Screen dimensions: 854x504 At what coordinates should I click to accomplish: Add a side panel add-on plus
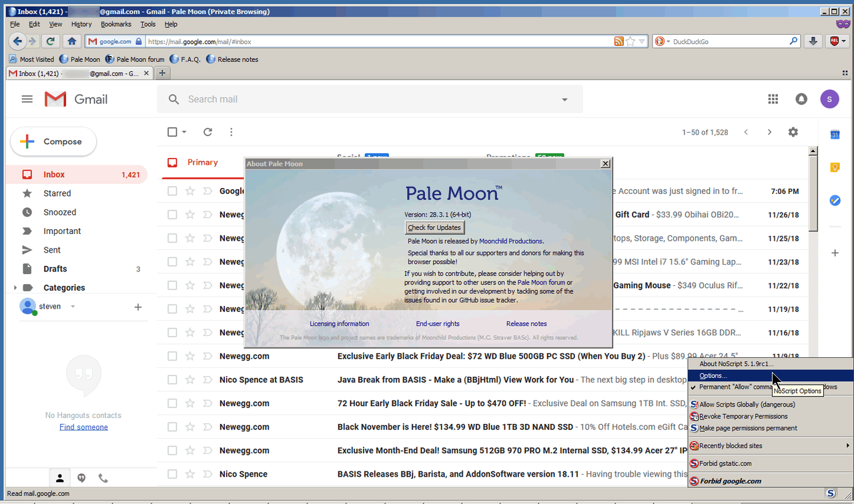point(835,253)
